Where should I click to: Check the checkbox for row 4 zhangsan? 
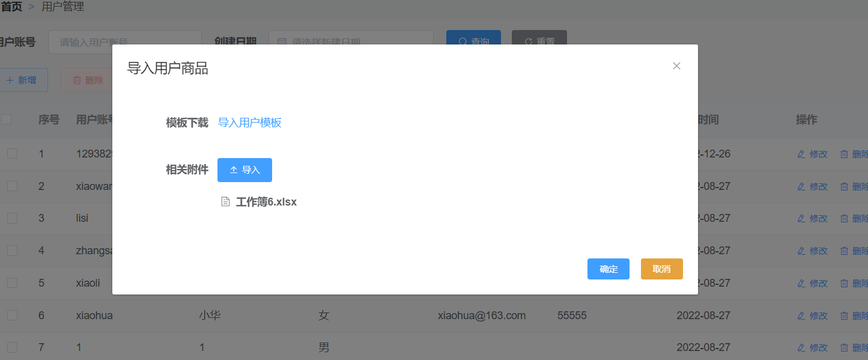12,251
